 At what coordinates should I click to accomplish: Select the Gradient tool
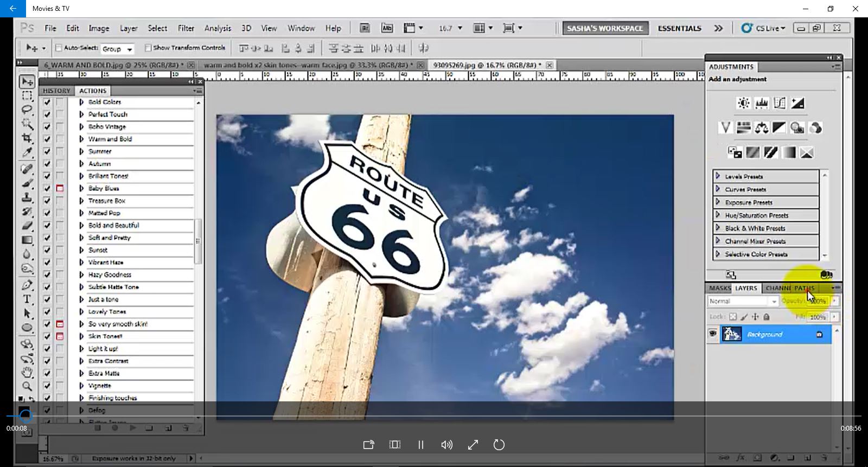tap(27, 240)
